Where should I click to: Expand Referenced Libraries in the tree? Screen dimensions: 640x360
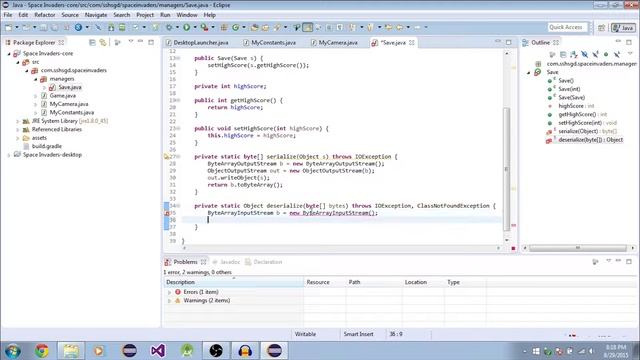click(x=18, y=129)
